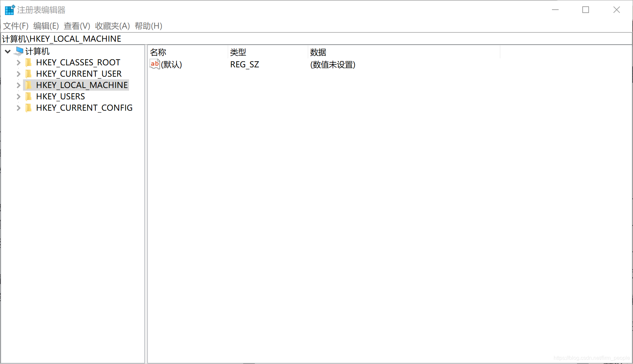Open the 查看(V) menu
Viewport: 633px width, 364px height.
[x=77, y=26]
